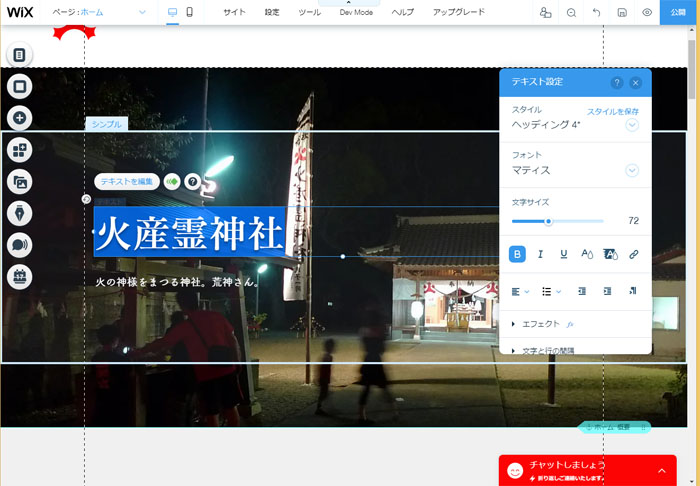Collapse the top bar arrow
Image resolution: width=700 pixels, height=486 pixels.
click(x=349, y=3)
